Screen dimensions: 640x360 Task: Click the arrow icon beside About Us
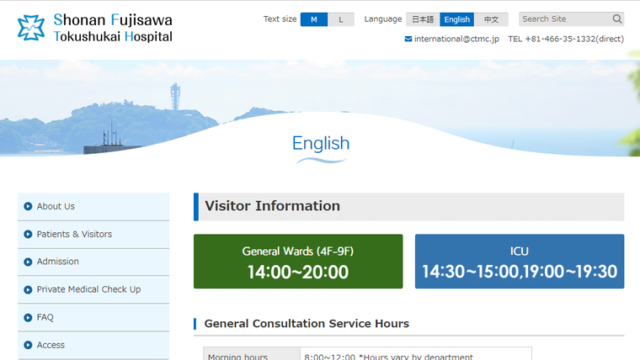pos(28,207)
